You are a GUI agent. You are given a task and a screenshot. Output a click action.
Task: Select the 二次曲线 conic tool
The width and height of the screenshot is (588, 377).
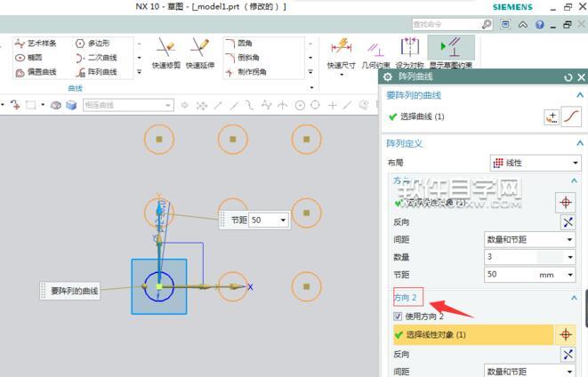click(x=96, y=57)
